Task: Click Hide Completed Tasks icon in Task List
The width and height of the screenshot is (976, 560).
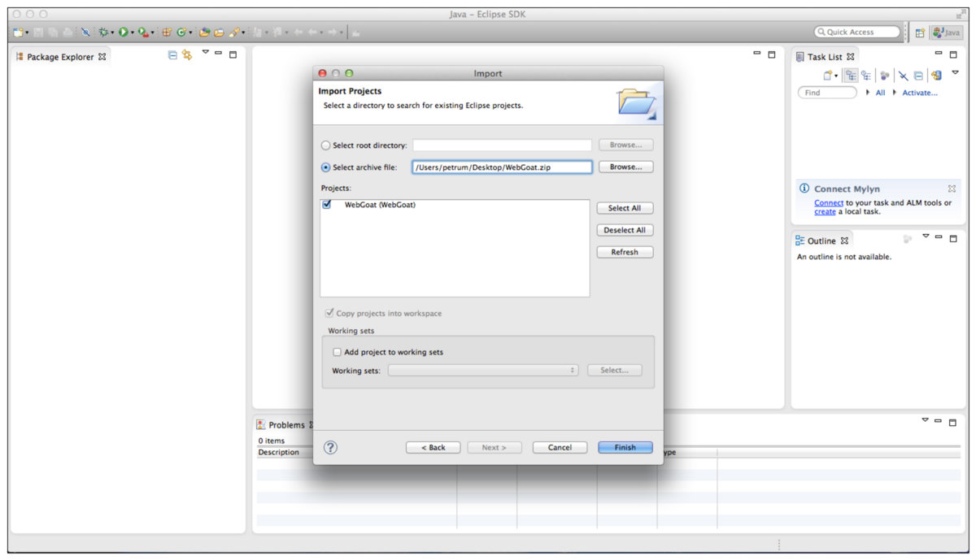Action: tap(903, 76)
